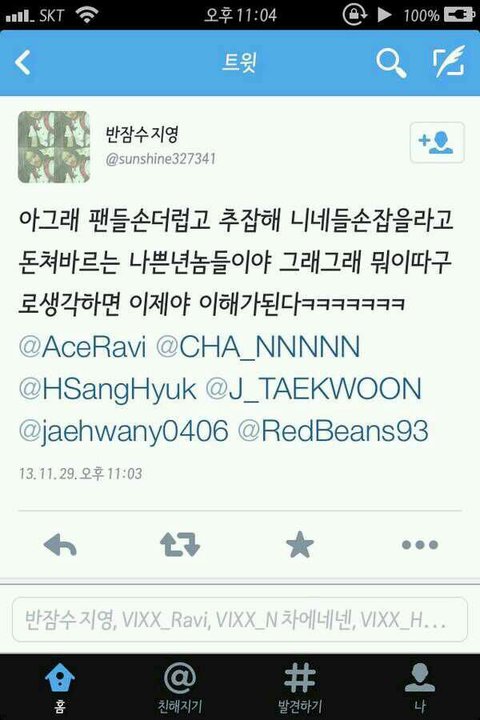480x720 pixels.
Task: Follow user with add-person button
Action: click(437, 142)
